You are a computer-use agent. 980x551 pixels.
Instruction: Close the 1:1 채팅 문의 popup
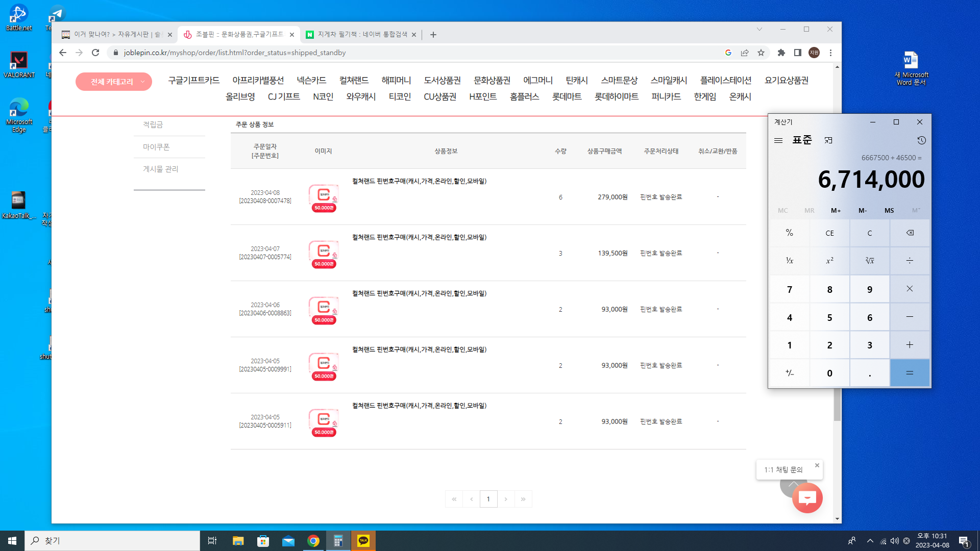tap(817, 465)
